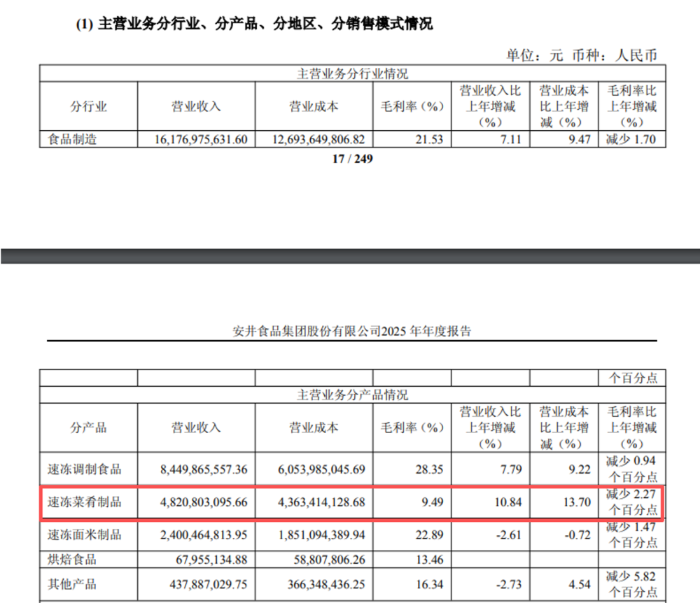Click the revenue value 4,820,803,095.66
The width and height of the screenshot is (700, 603).
199,502
